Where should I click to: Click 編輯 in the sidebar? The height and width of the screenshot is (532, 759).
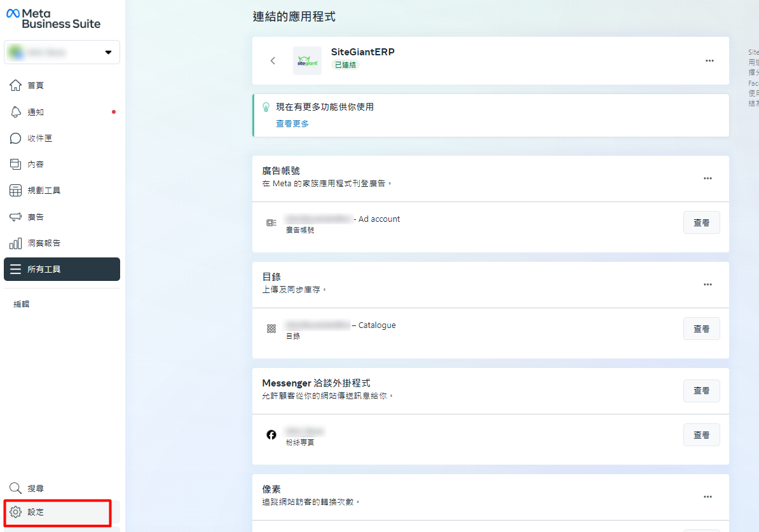pyautogui.click(x=22, y=304)
